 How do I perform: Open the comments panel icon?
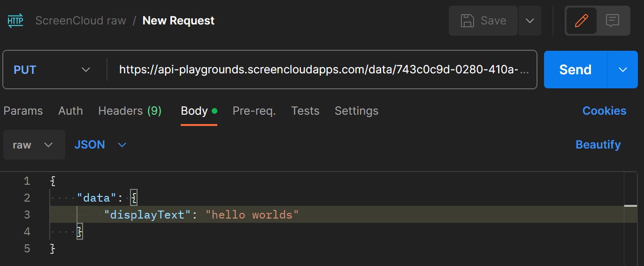pyautogui.click(x=612, y=21)
